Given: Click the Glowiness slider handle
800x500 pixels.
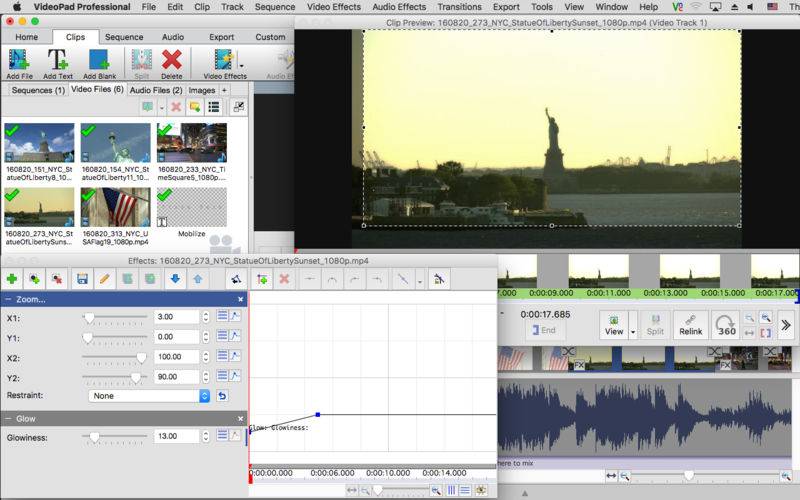Looking at the screenshot, I should (x=94, y=436).
